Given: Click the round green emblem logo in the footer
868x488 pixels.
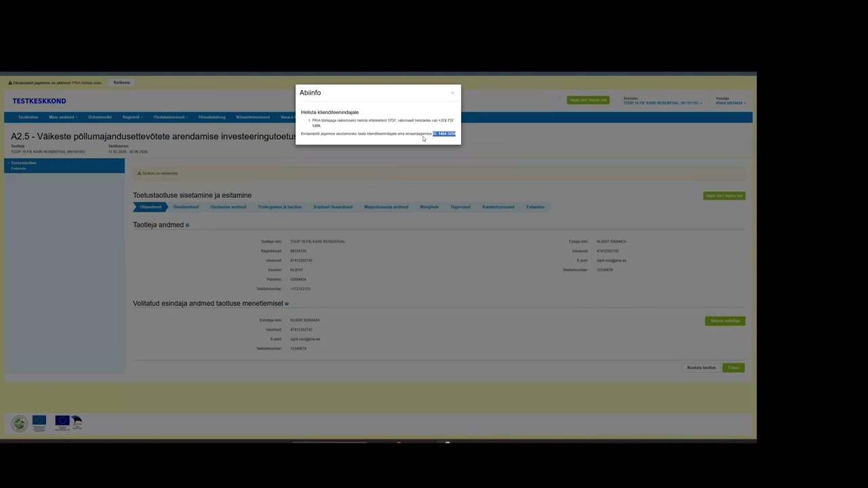Looking at the screenshot, I should click(20, 424).
